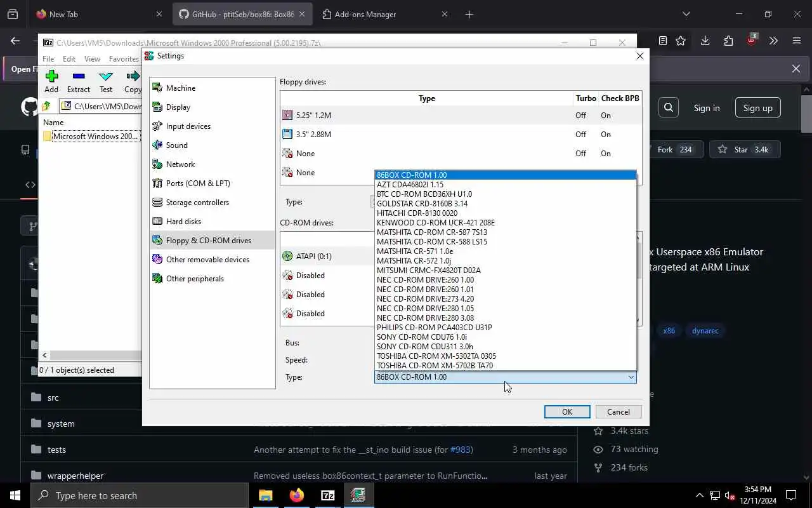Choose PHILIPS CD-ROM PCA403CD U31P
Screen dimensions: 812x508
pos(505,327)
